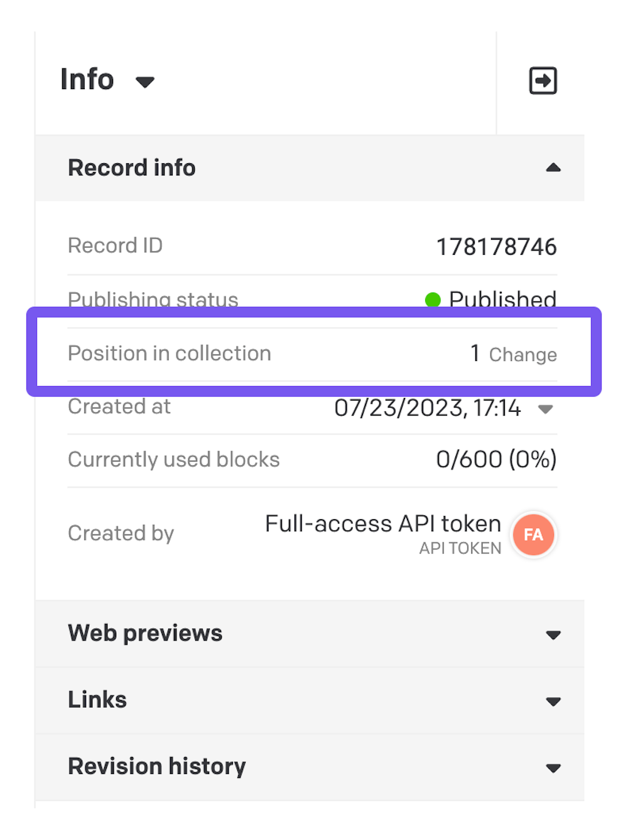Click the 07/23/2023, 17:14 creation date
Image resolution: width=628 pixels, height=840 pixels.
[x=427, y=408]
